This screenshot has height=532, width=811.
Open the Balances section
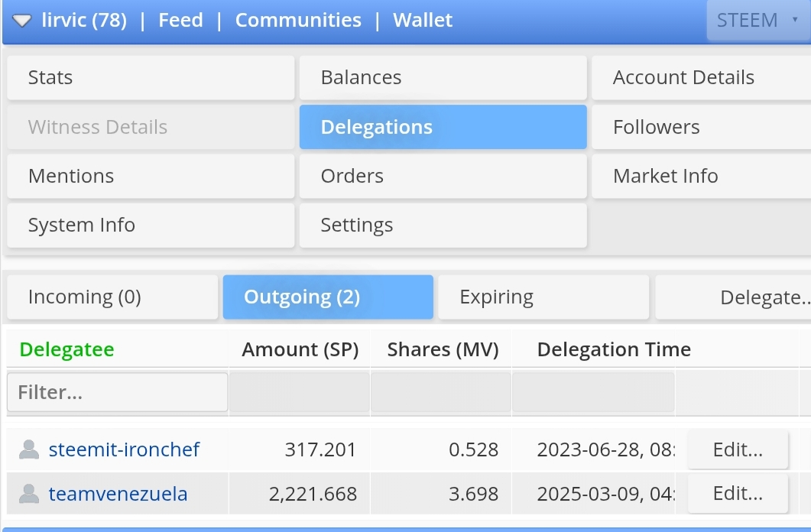(x=443, y=77)
